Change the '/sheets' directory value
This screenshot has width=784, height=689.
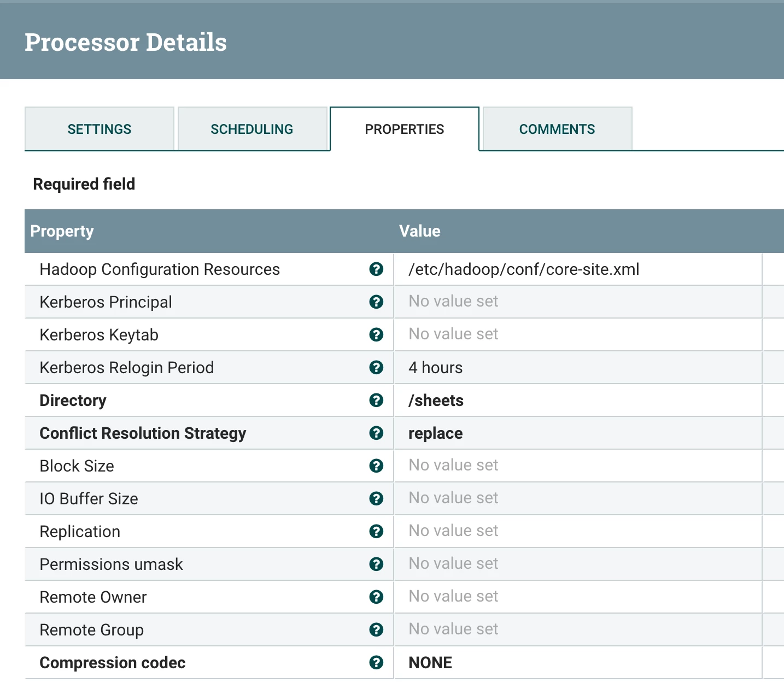[578, 400]
